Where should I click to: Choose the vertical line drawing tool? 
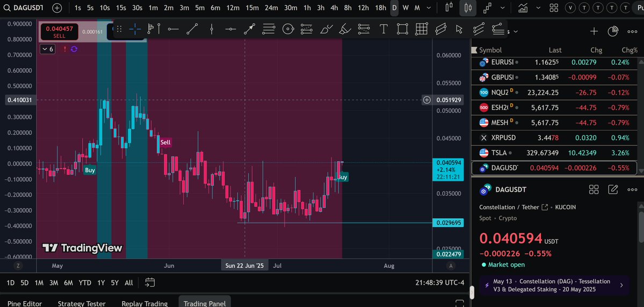212,29
